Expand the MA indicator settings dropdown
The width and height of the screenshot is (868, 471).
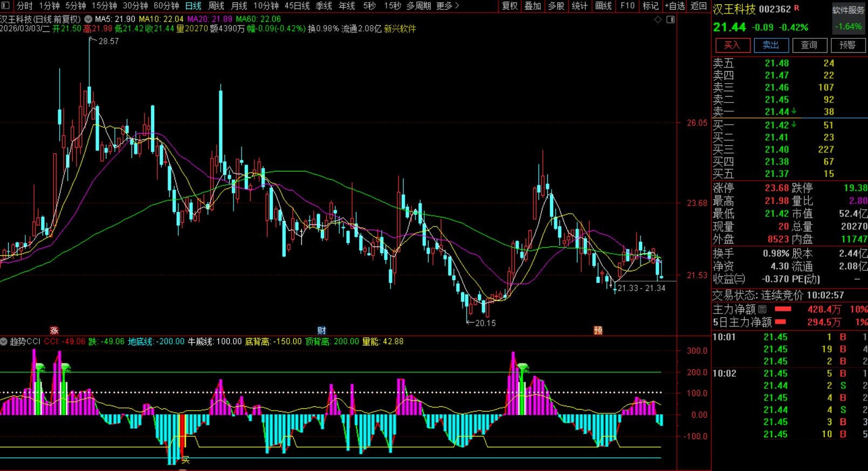[x=88, y=19]
